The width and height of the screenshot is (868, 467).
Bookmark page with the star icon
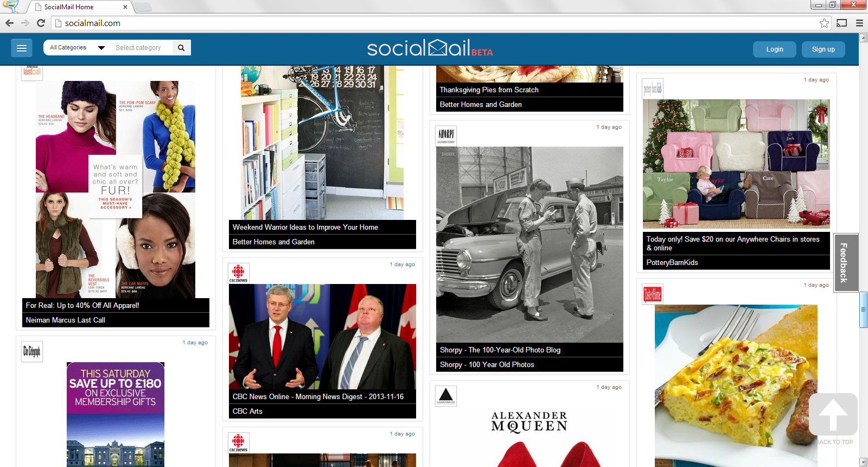click(x=824, y=23)
